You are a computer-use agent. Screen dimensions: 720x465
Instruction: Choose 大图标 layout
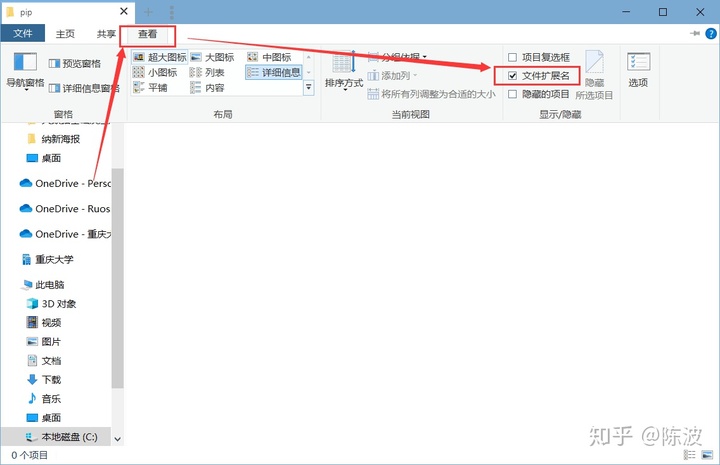coord(212,57)
